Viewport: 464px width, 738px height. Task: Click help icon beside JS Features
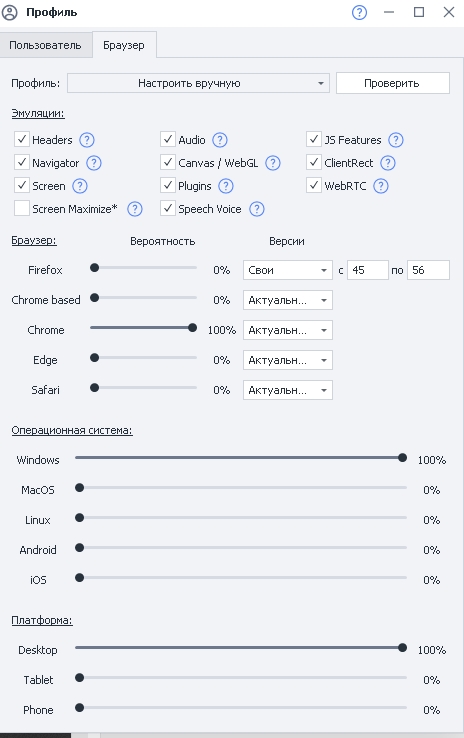coord(396,140)
